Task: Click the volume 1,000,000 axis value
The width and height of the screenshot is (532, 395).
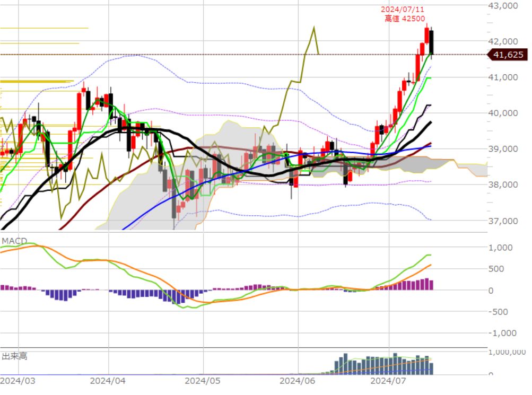Action: point(507,352)
